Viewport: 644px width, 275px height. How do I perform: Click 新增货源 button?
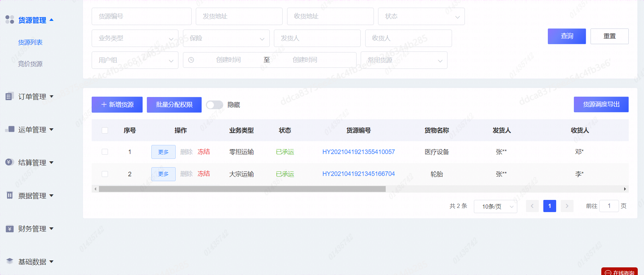click(x=117, y=105)
